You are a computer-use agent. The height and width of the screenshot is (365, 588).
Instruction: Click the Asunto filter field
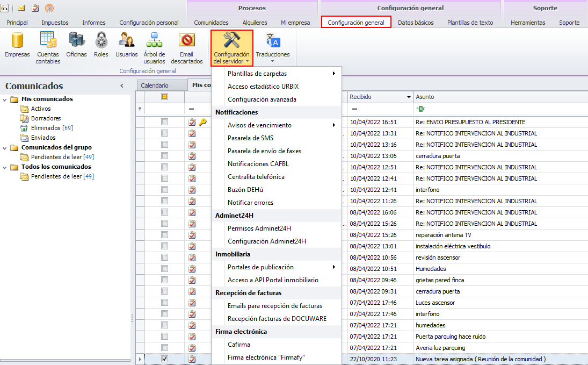[x=499, y=109]
